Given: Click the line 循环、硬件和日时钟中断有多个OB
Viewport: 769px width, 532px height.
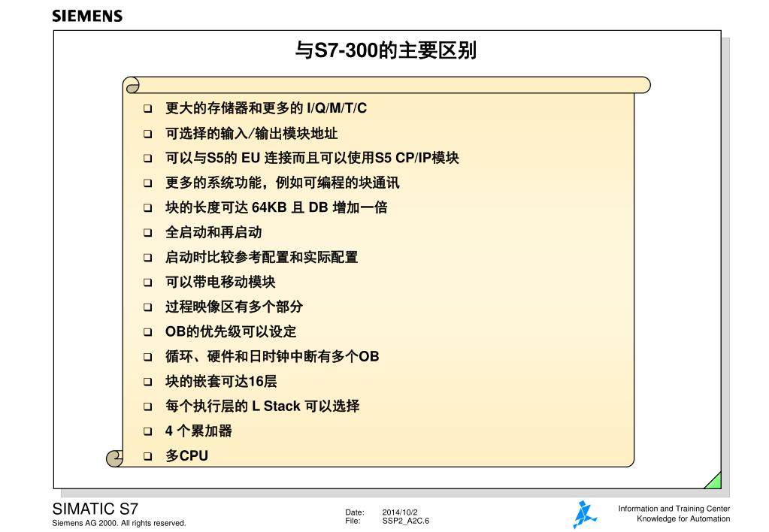Looking at the screenshot, I should pyautogui.click(x=272, y=356).
